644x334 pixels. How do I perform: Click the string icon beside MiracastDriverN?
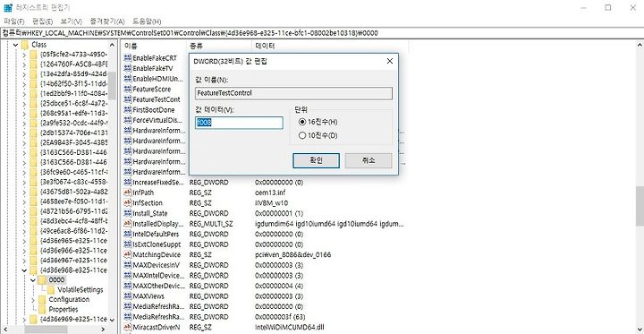128,327
